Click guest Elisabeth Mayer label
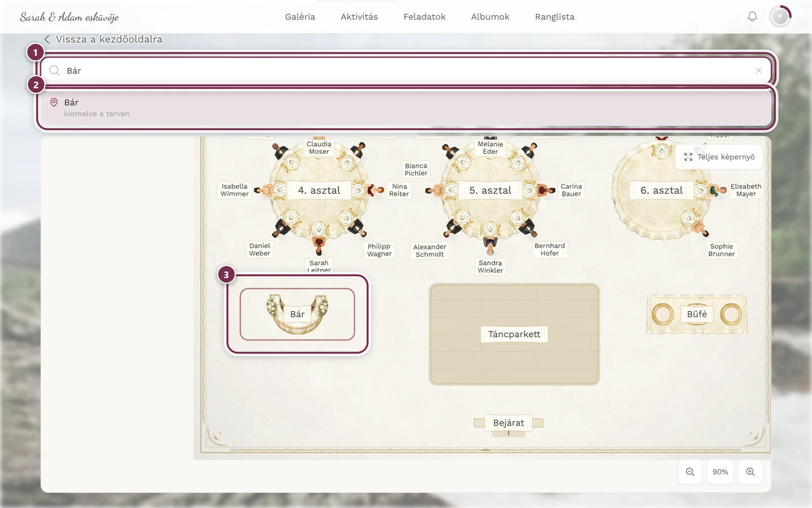812x508 pixels. coord(746,190)
